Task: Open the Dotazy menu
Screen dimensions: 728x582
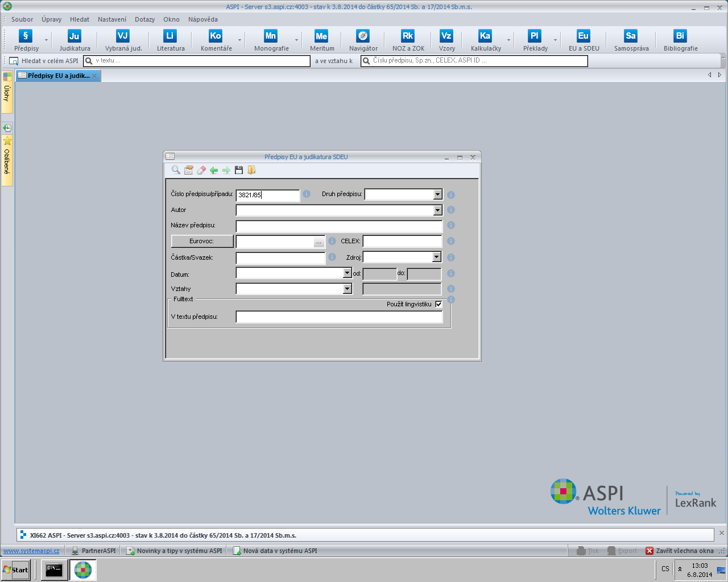Action: coord(144,19)
